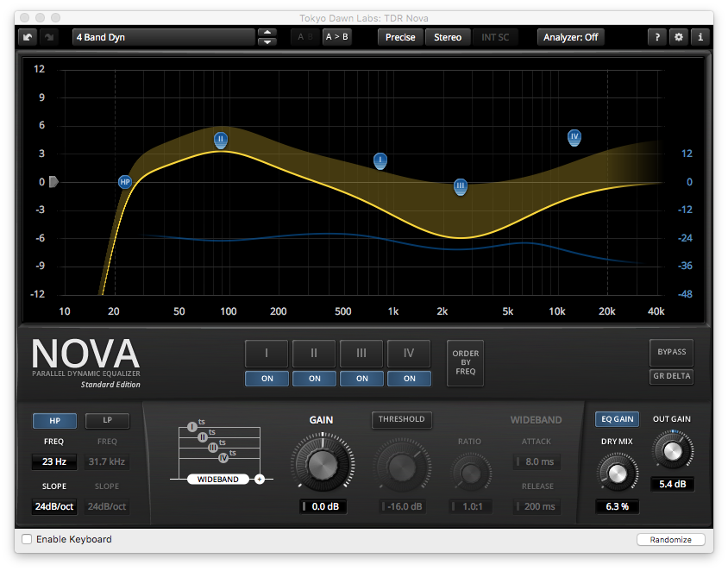Viewport: 728px width, 571px height.
Task: Click the HP frequency 23 Hz field
Action: click(x=54, y=461)
